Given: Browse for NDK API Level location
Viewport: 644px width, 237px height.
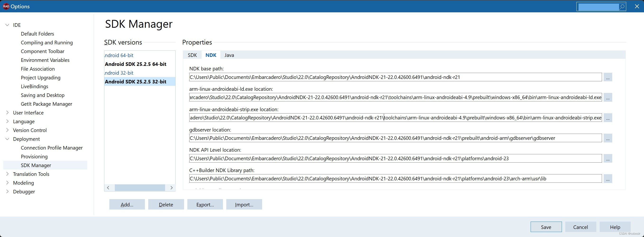Looking at the screenshot, I should click(608, 158).
